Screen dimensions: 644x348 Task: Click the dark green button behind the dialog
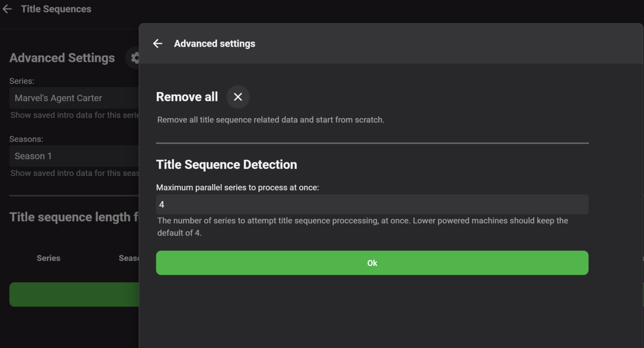pyautogui.click(x=74, y=294)
